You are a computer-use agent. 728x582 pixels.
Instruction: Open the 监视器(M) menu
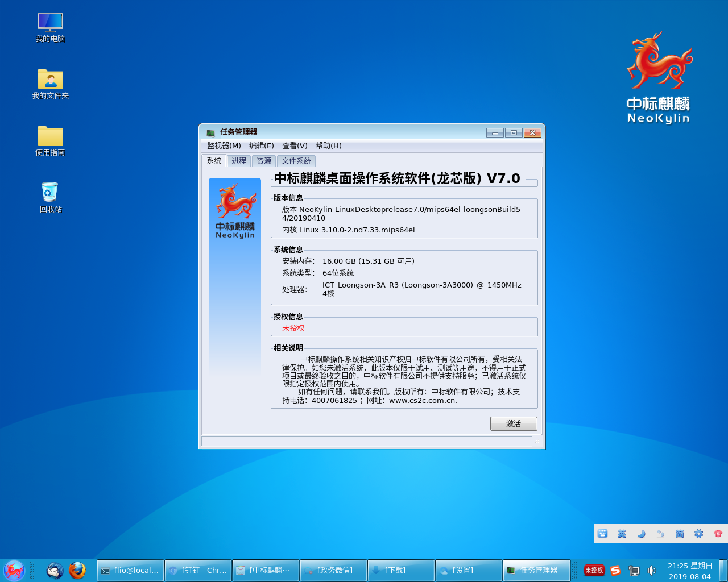coord(224,145)
